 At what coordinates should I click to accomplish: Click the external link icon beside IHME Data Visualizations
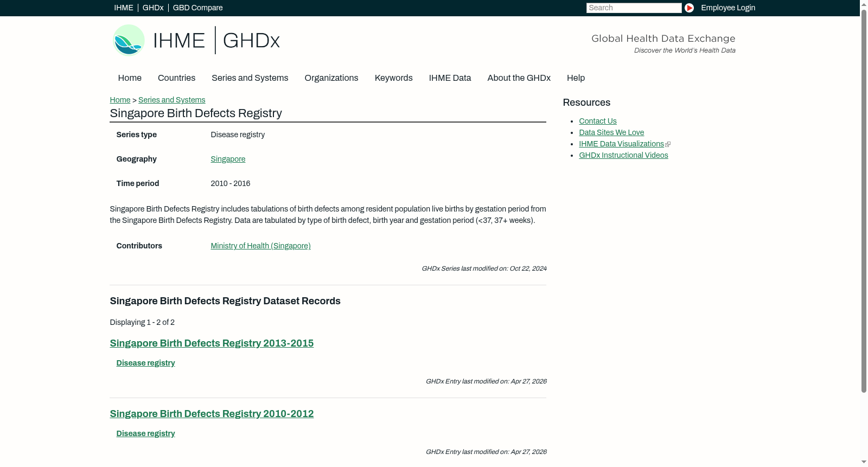click(668, 144)
